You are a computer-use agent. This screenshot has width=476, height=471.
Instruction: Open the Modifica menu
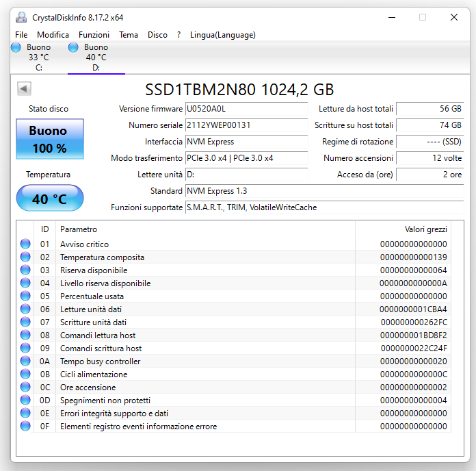coord(53,35)
